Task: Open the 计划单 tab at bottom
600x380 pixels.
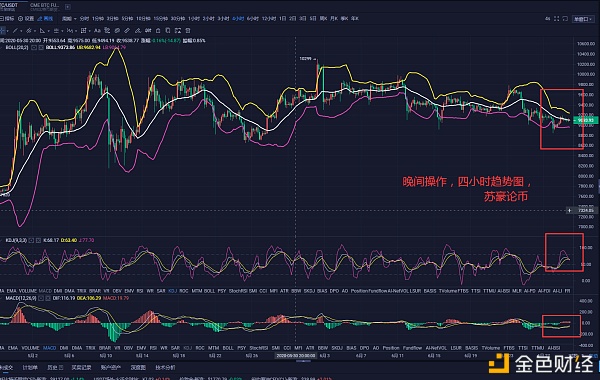Action: tap(30, 367)
